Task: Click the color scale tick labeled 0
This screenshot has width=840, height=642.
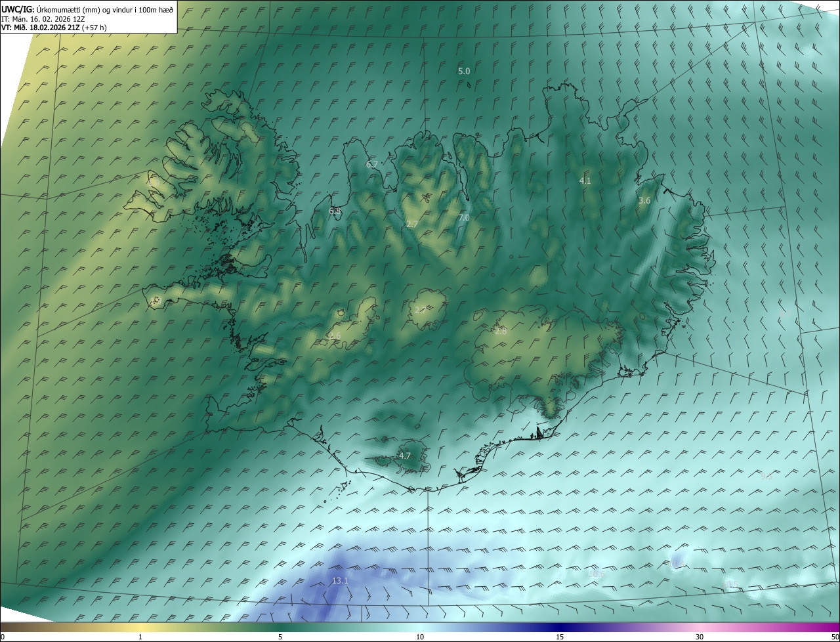Action: pyautogui.click(x=2, y=637)
